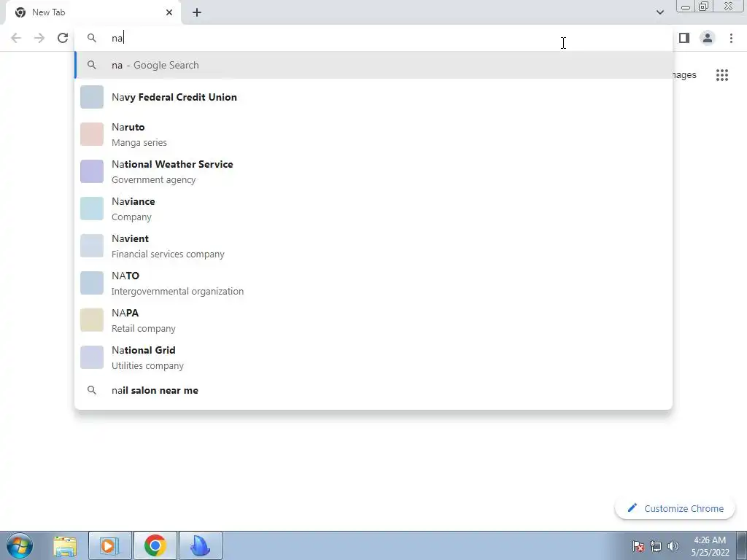The height and width of the screenshot is (560, 747).
Task: Open the Google apps grid
Action: click(x=721, y=75)
